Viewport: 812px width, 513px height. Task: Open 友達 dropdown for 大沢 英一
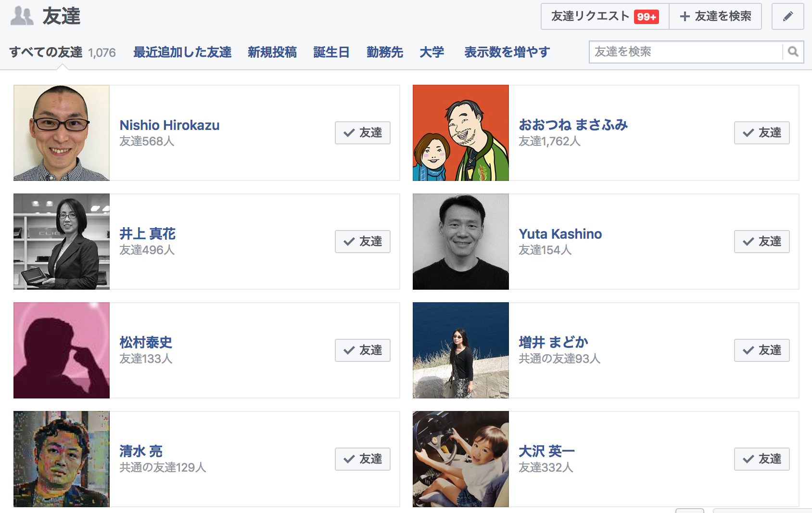[762, 459]
